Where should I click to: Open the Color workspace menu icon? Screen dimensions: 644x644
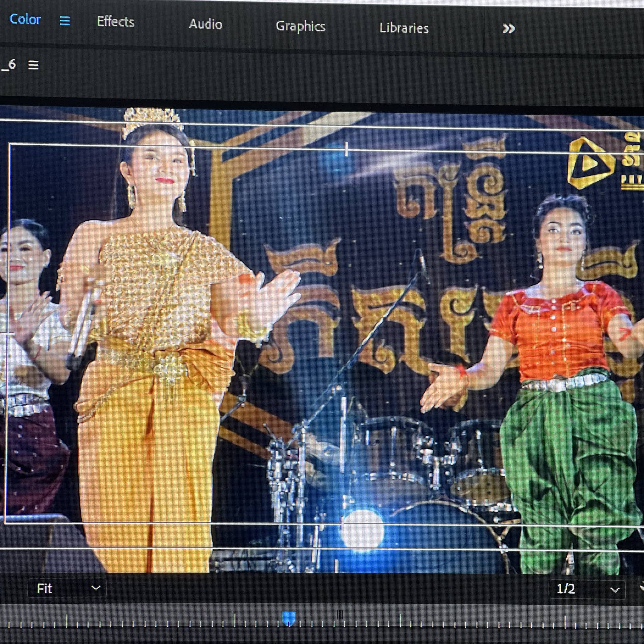pyautogui.click(x=65, y=21)
